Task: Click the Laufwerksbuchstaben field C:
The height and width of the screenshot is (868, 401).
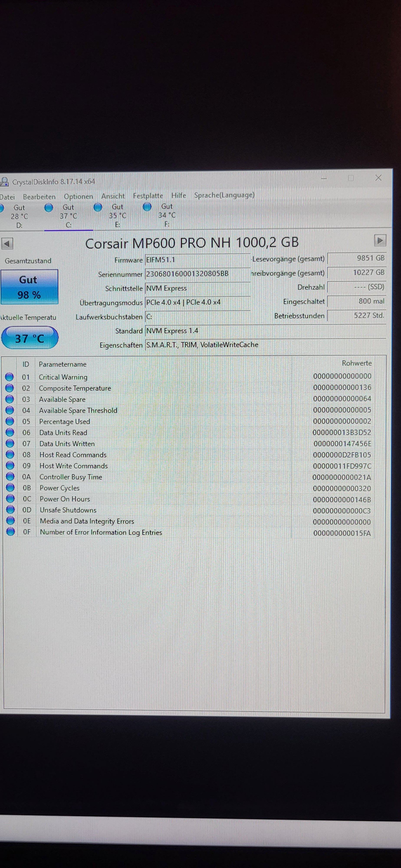Action: [x=197, y=316]
